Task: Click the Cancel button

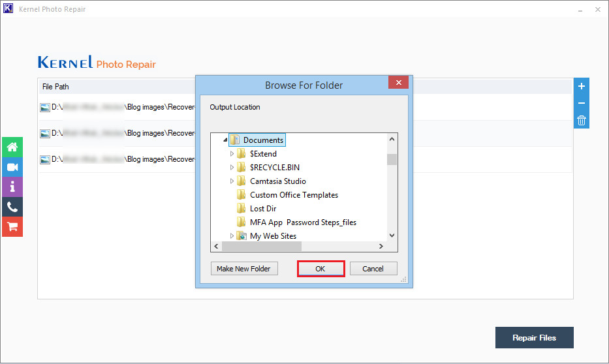Action: click(373, 269)
